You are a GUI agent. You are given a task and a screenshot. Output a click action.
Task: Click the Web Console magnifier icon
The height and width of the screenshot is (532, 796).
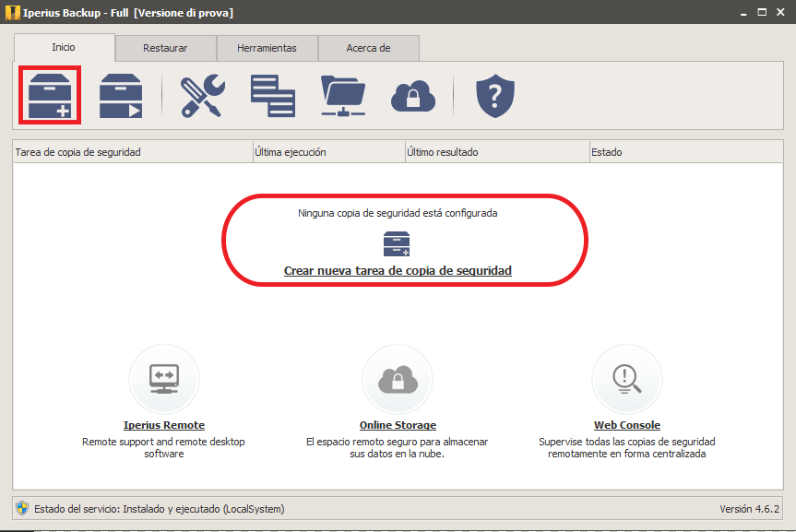[x=627, y=379]
